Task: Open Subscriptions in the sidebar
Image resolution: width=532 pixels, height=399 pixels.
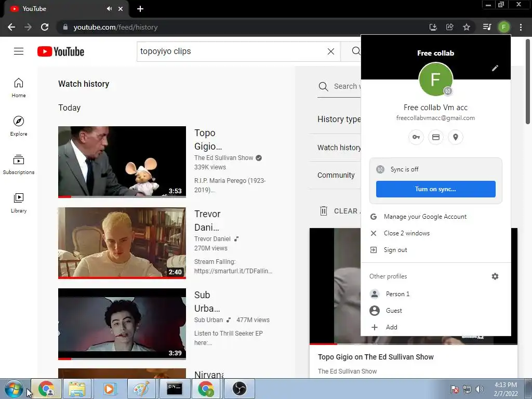Action: point(19,165)
